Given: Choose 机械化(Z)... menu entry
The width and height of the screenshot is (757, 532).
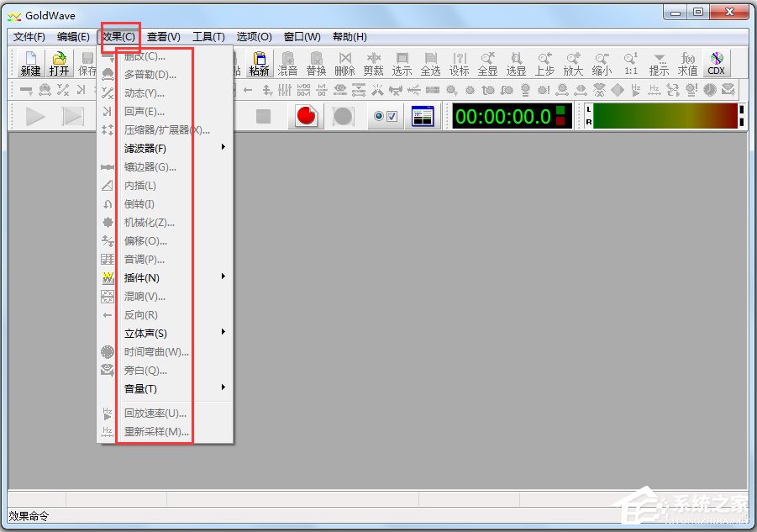Looking at the screenshot, I should (166, 222).
